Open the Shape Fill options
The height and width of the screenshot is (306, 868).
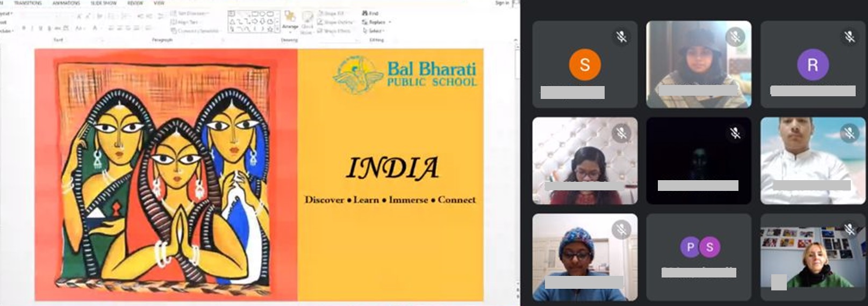pyautogui.click(x=332, y=13)
